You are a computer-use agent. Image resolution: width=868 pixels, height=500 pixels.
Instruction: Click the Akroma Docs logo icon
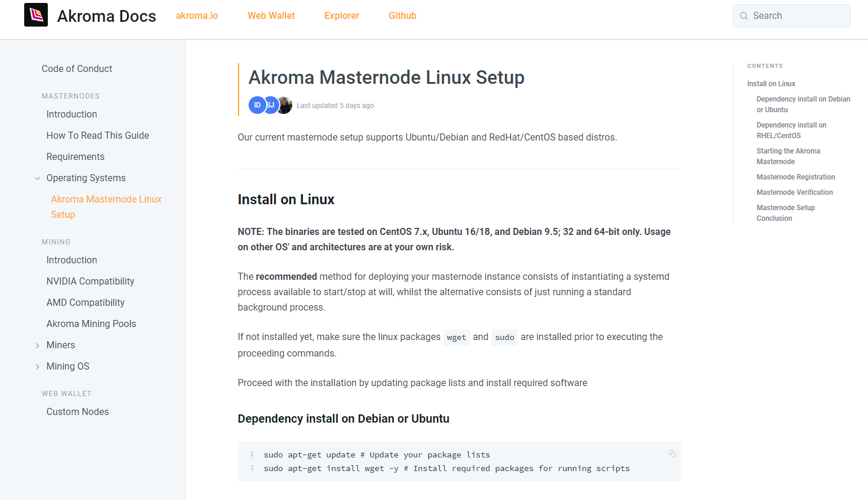pos(35,15)
